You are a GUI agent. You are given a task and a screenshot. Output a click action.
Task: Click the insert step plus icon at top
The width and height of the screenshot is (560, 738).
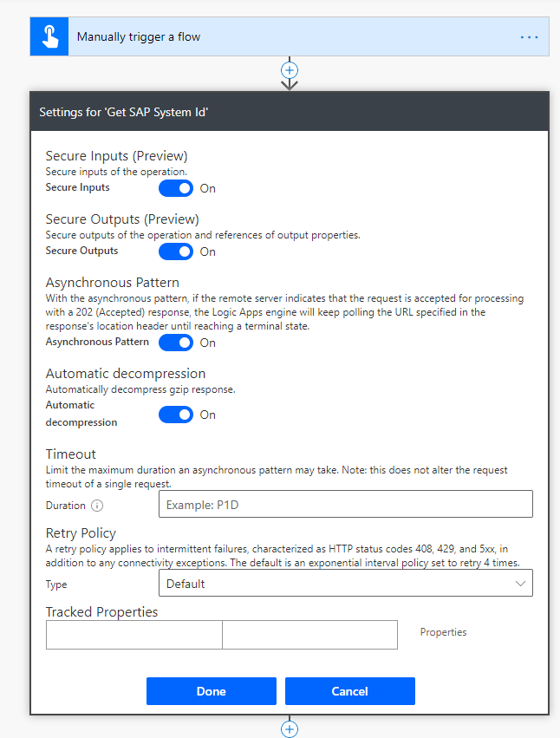click(x=289, y=70)
